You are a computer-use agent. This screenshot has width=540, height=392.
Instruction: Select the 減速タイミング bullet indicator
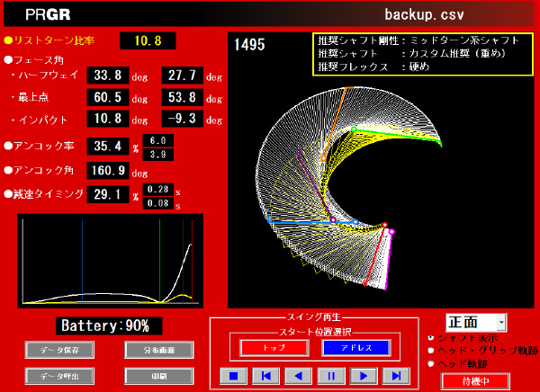tap(8, 194)
